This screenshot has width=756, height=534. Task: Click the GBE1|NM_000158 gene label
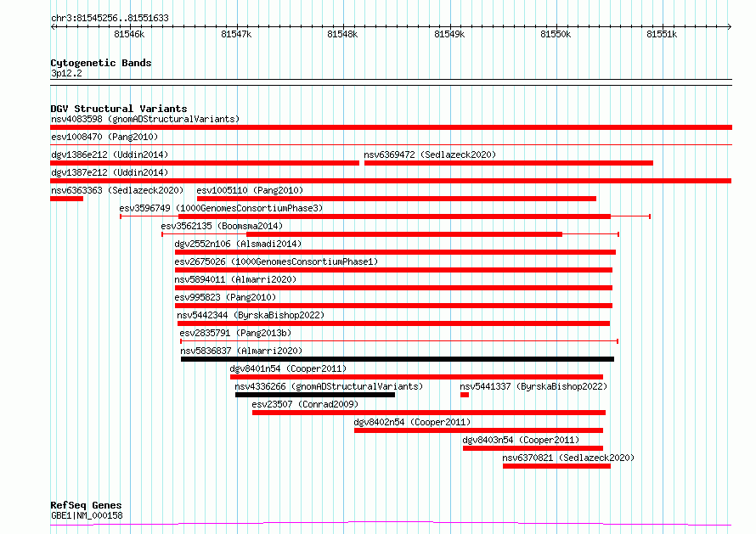[87, 515]
